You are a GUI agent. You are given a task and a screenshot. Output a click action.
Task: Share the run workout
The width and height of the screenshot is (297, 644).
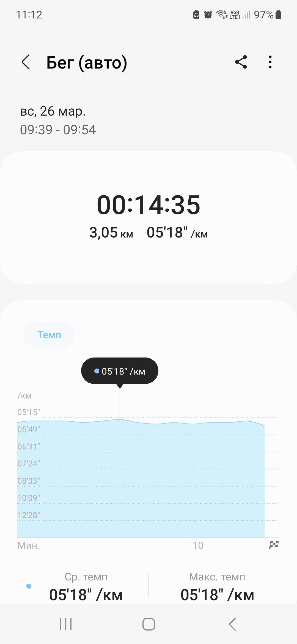tap(241, 62)
